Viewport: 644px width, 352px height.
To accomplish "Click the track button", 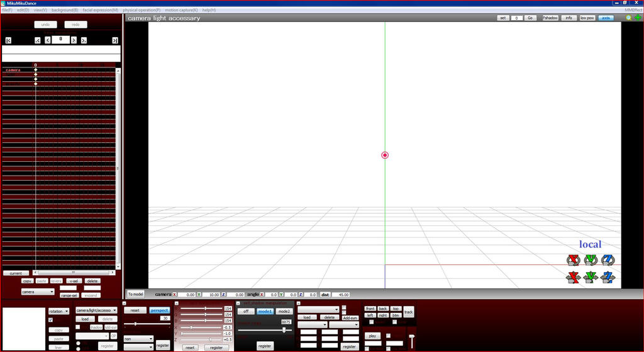I will click(408, 312).
